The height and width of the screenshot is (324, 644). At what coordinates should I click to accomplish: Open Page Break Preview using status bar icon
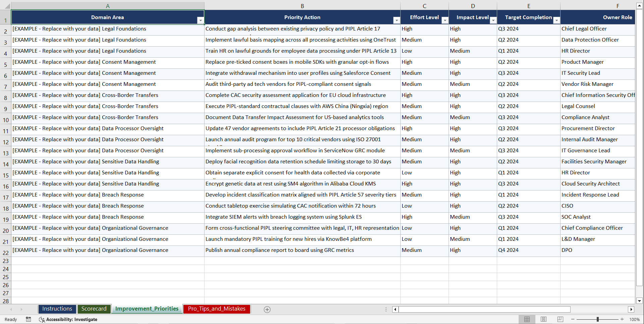coord(560,319)
